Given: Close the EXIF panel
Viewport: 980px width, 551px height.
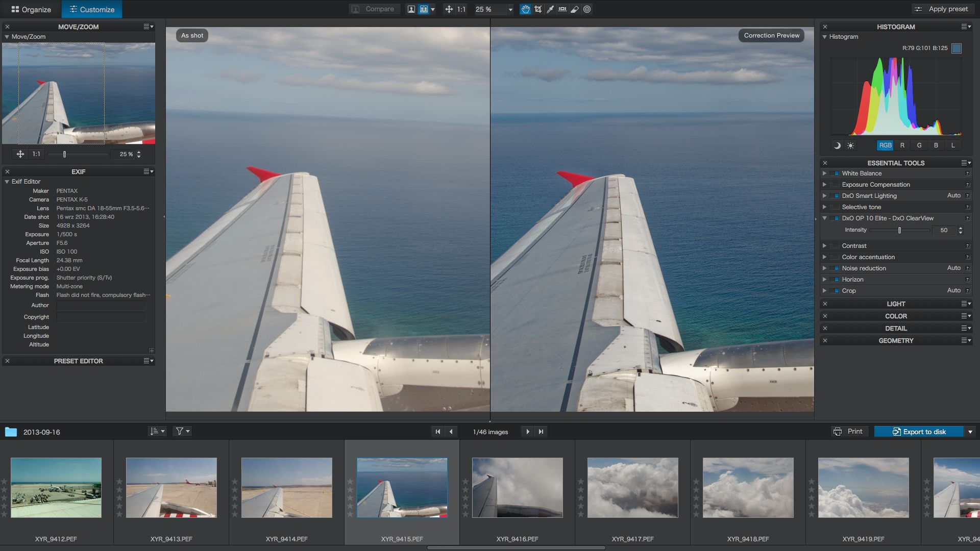Looking at the screenshot, I should (x=7, y=171).
